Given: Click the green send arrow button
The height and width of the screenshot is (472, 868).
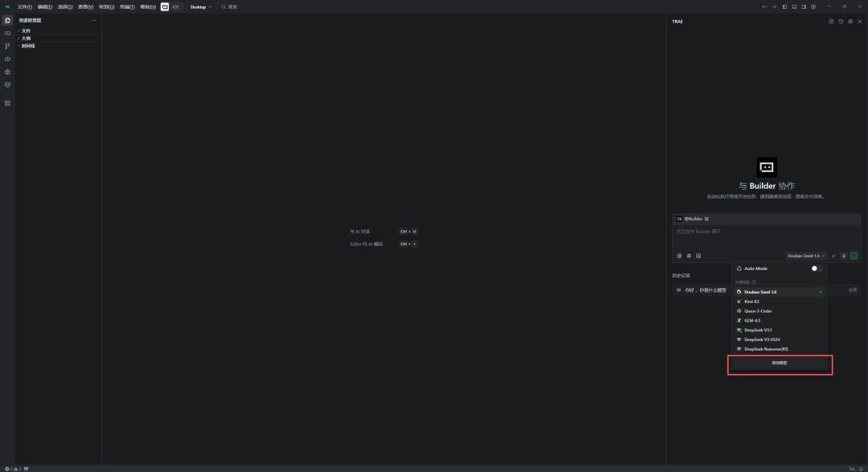Looking at the screenshot, I should click(x=854, y=256).
